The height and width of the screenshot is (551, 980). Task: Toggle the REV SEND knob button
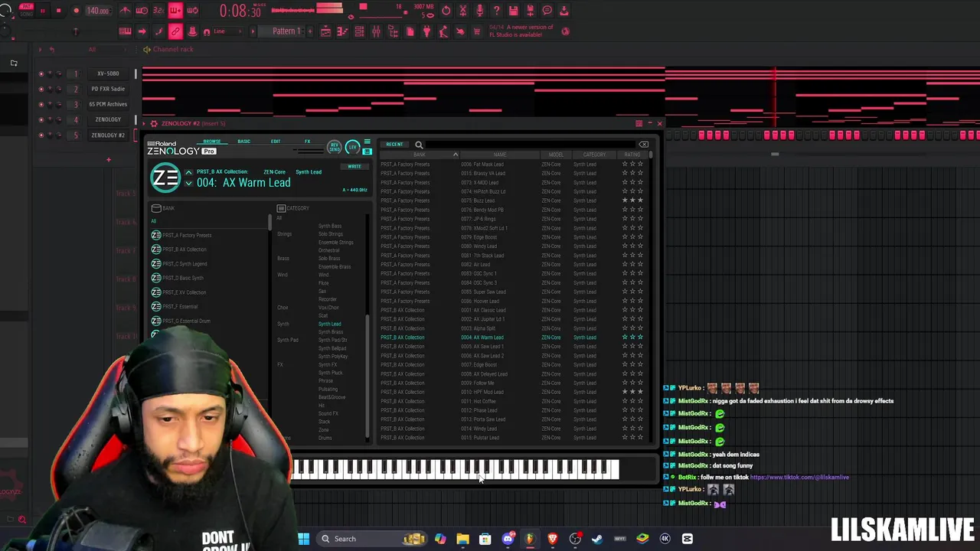coord(335,147)
